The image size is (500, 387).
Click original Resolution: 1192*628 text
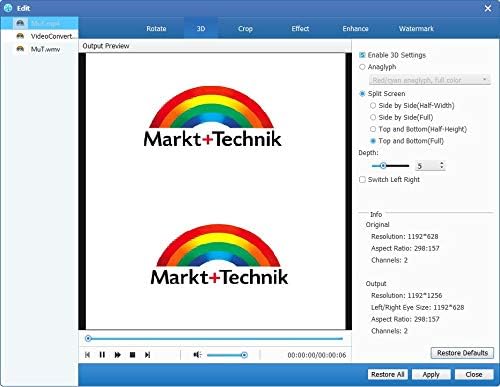click(405, 237)
